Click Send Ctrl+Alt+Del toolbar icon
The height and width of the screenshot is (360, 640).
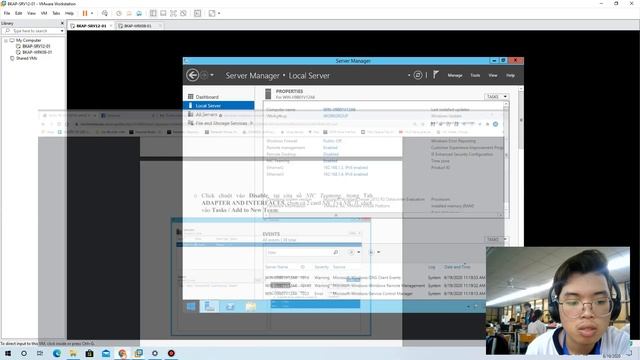pos(104,13)
